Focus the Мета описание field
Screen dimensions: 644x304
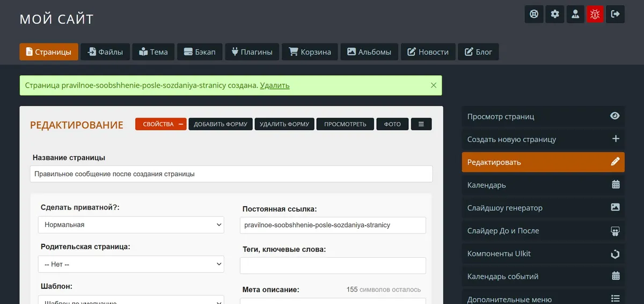[x=333, y=301]
